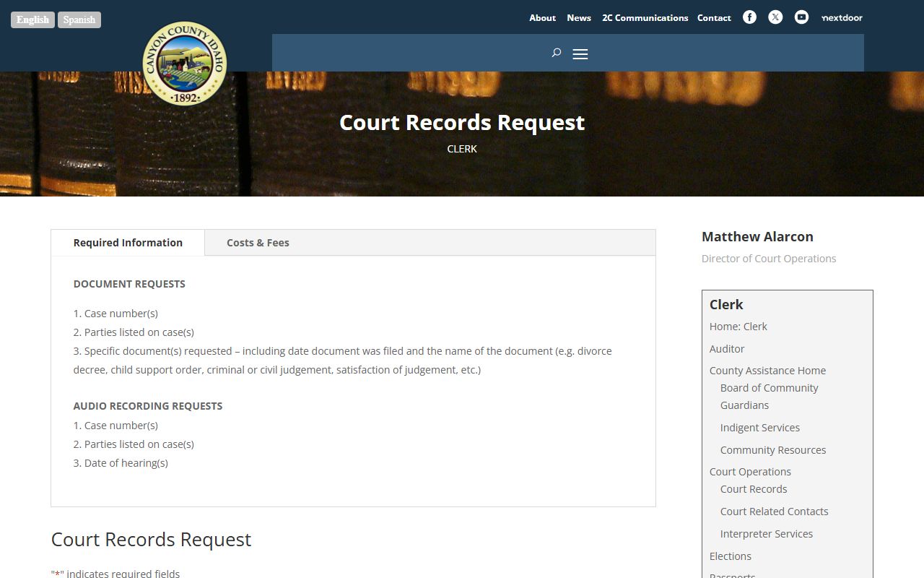Open Board of Community Guardians link
The image size is (924, 578).
769,397
